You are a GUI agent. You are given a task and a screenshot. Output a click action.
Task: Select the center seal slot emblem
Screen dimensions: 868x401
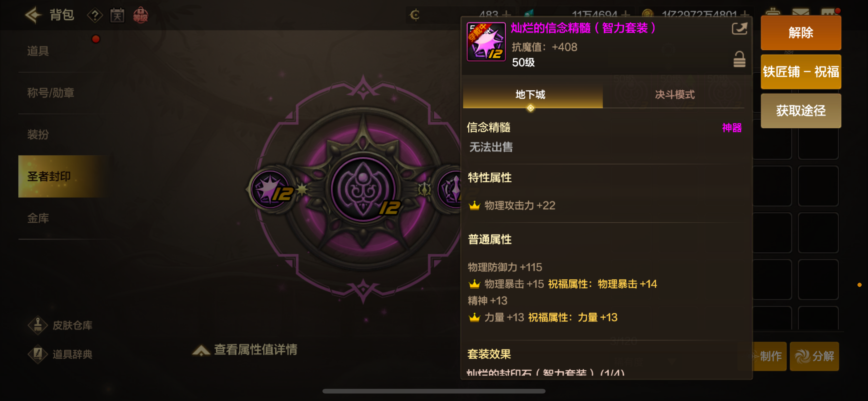[x=363, y=190]
